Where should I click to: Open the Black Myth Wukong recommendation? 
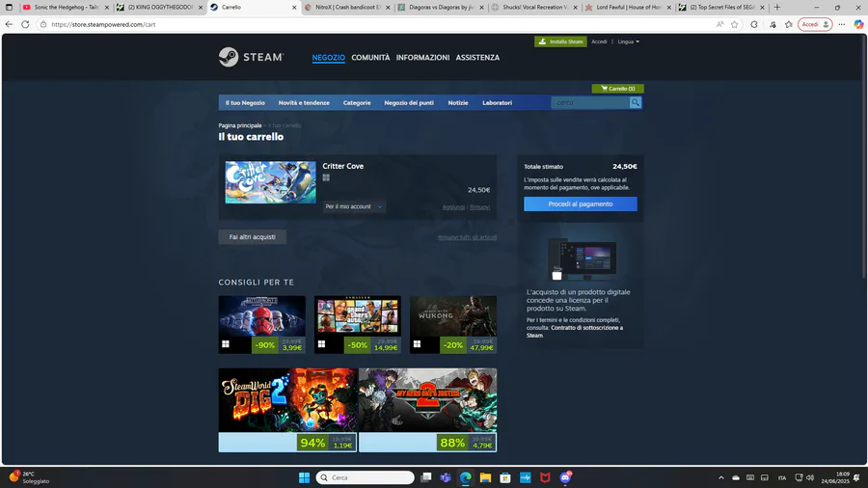click(x=453, y=316)
